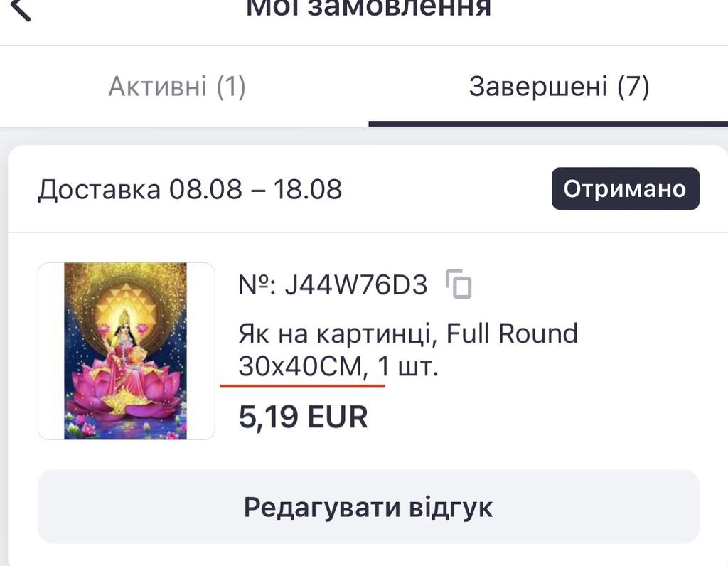Click the 1 шт. quantity label
728x566 pixels.
click(407, 368)
